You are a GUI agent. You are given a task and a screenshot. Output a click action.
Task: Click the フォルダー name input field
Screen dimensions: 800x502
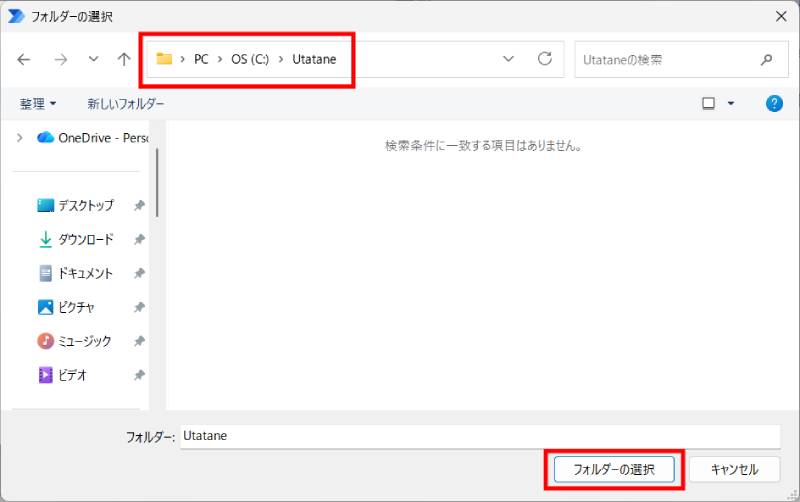pyautogui.click(x=480, y=436)
